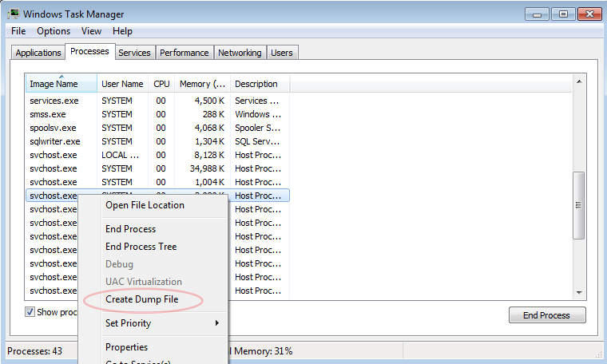Select the spoolsv.exe process row

tap(157, 128)
